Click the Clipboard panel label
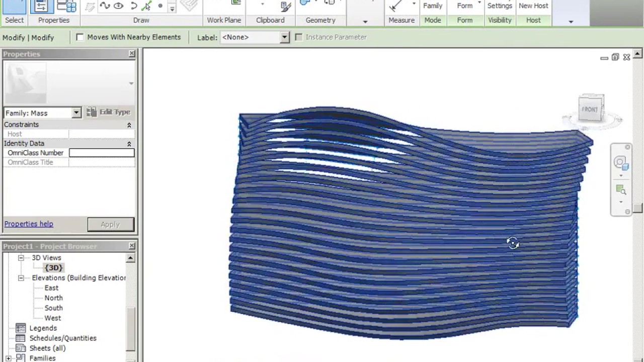Screen dimensions: 644x362 tap(270, 20)
